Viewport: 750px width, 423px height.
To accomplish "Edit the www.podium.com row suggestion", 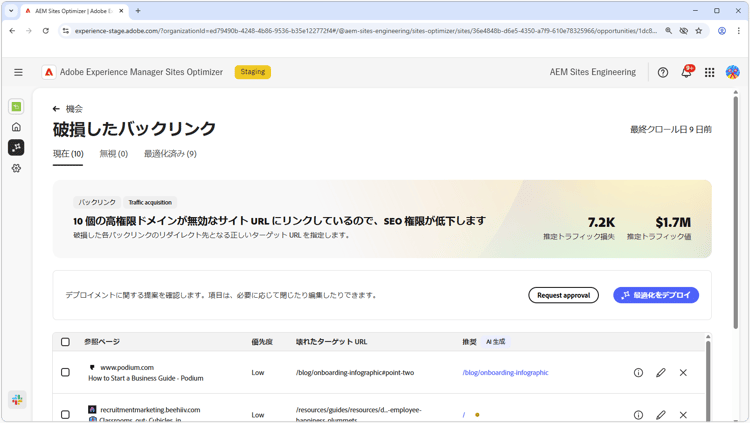I will click(x=661, y=373).
